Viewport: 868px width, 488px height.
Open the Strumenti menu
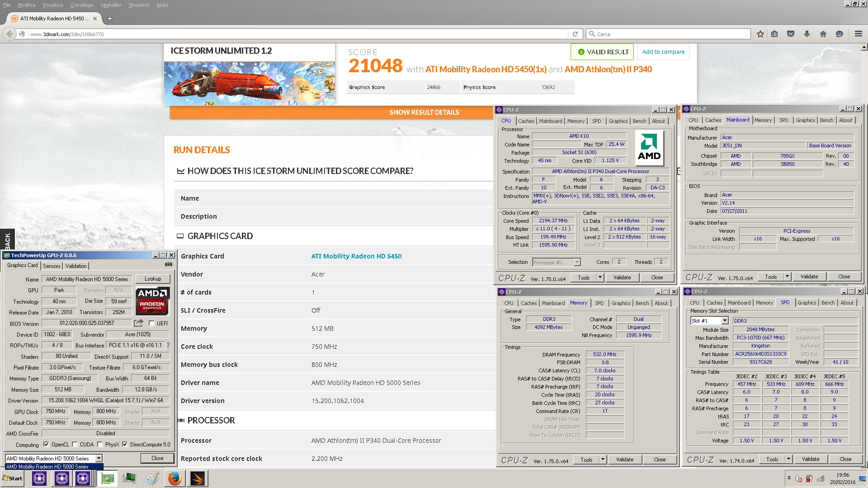pyautogui.click(x=139, y=5)
